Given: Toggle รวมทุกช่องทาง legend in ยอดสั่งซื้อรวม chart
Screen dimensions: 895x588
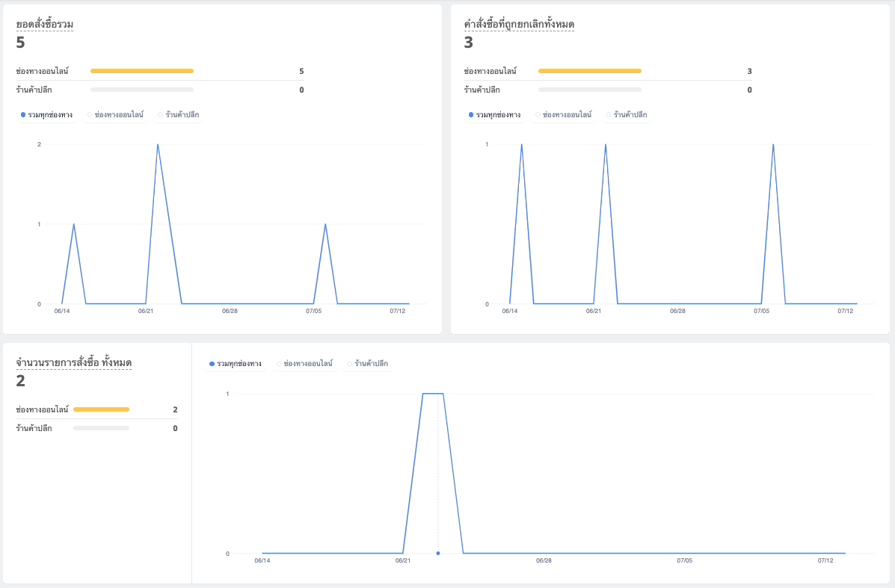Looking at the screenshot, I should (x=46, y=114).
